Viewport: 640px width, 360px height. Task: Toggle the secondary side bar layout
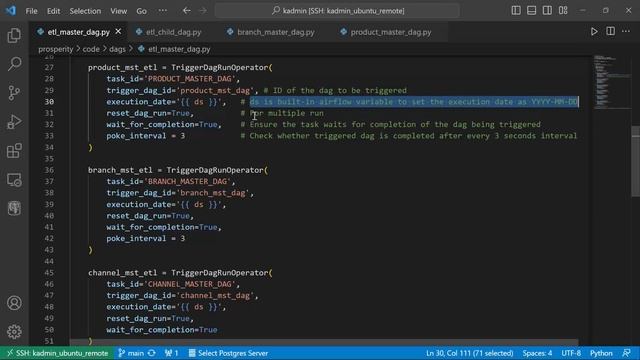(547, 11)
